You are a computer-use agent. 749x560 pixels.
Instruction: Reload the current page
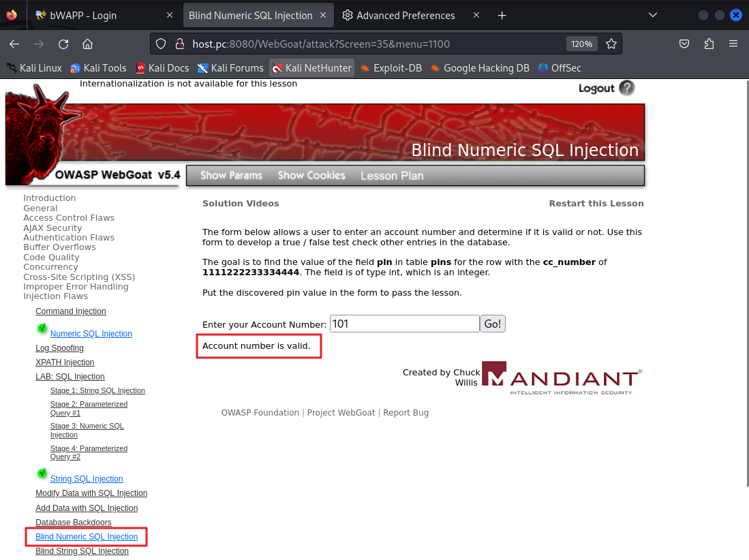(x=63, y=44)
